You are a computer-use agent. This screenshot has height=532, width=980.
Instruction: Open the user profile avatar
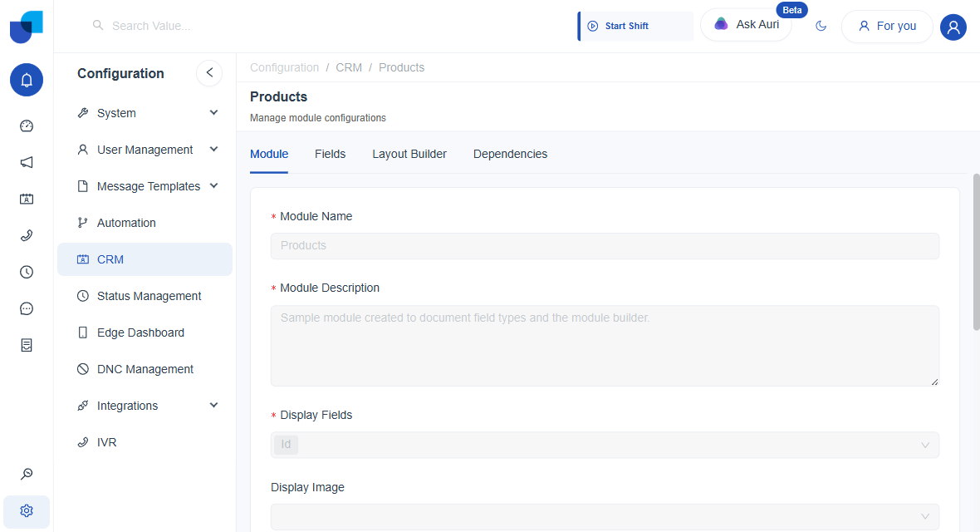coord(953,27)
